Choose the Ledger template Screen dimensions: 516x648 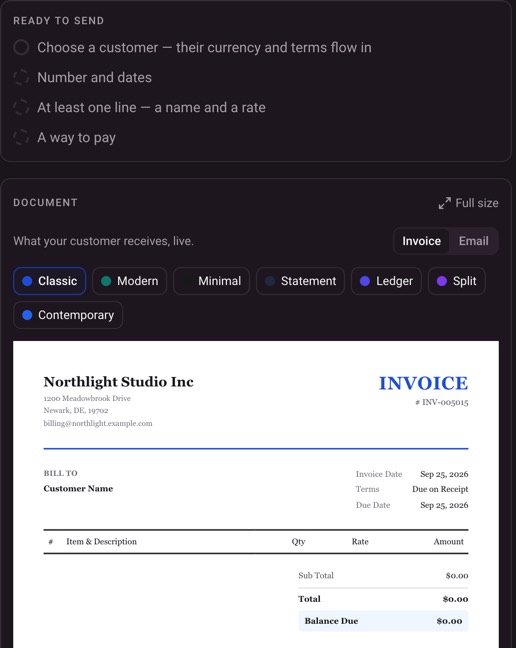click(x=386, y=281)
